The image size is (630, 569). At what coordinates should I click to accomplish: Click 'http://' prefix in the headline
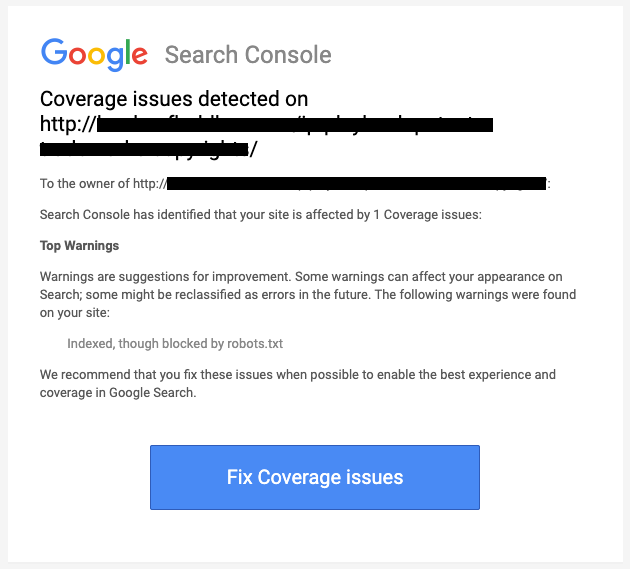pos(68,124)
